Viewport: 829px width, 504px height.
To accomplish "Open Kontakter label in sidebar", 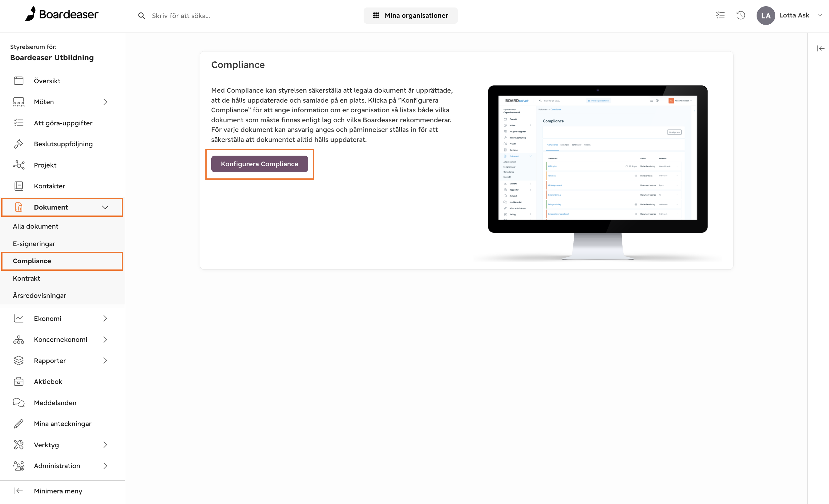I will click(49, 186).
